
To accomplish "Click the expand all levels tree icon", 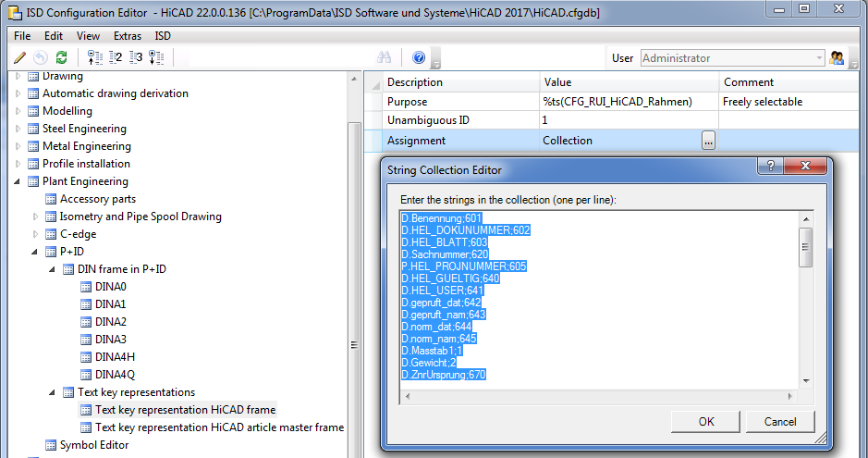I will pyautogui.click(x=156, y=57).
